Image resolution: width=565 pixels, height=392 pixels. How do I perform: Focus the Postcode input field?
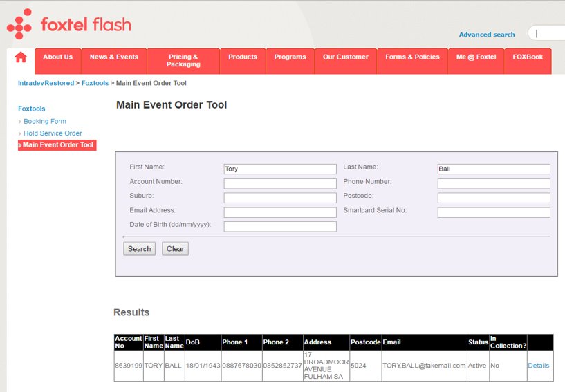click(x=494, y=198)
